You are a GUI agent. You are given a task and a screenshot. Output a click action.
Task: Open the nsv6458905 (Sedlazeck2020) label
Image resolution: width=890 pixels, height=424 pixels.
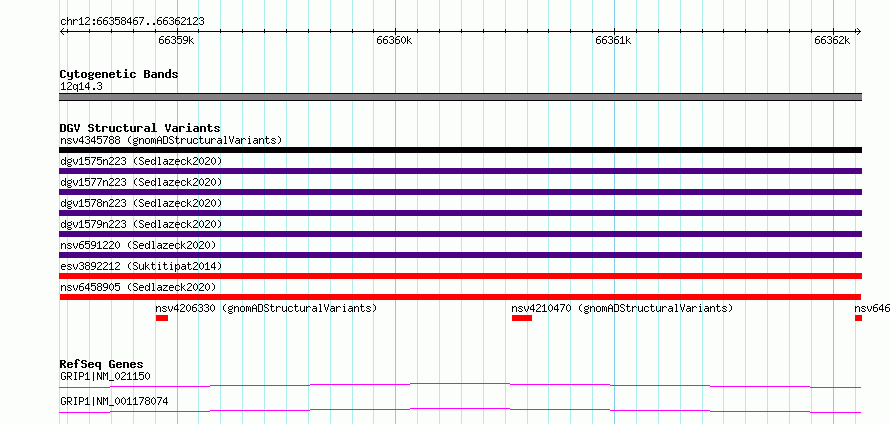138,287
